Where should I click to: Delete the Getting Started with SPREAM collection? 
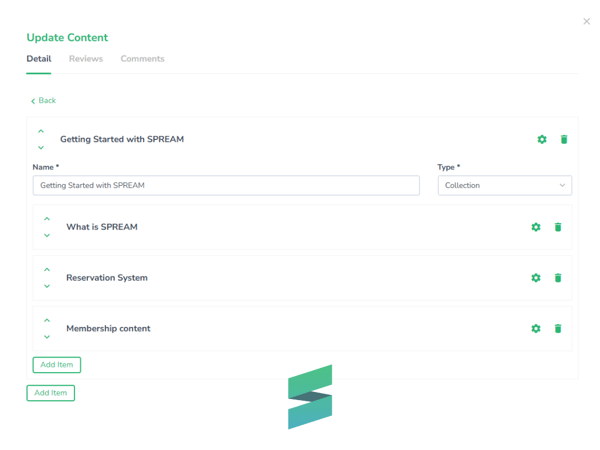point(564,140)
